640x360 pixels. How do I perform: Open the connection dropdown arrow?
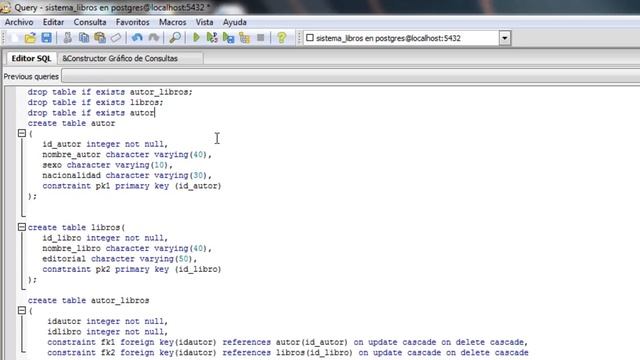point(504,38)
